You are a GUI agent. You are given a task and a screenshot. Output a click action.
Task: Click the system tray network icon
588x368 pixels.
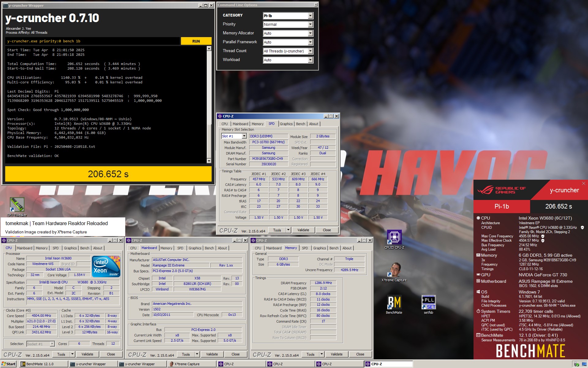(577, 364)
